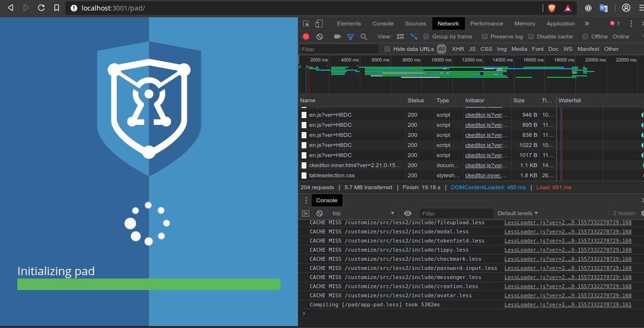Toggle the network request filter funnel
Image resolution: width=644 pixels, height=328 pixels.
coord(351,36)
